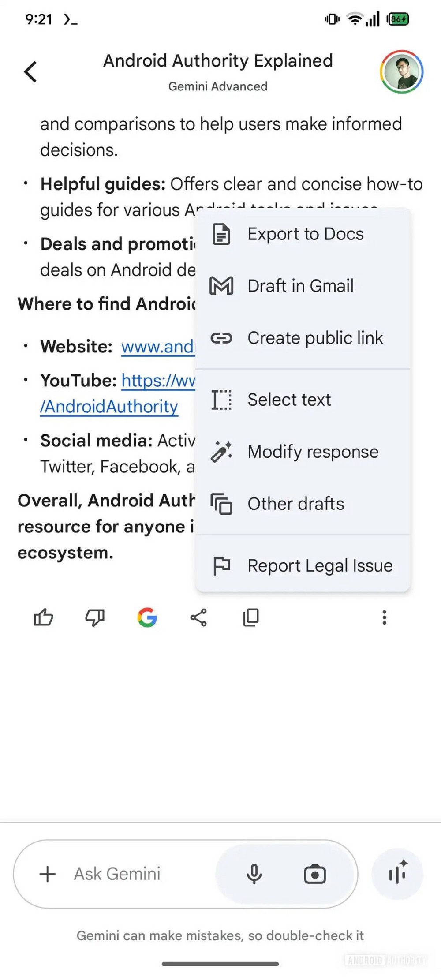
Task: Tap Modify response
Action: 313,452
